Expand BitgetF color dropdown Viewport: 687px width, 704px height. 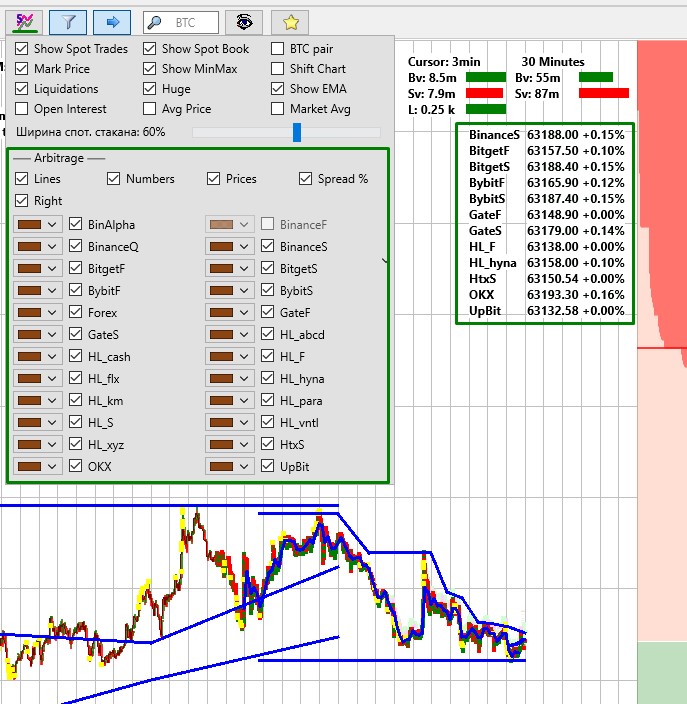coord(52,268)
